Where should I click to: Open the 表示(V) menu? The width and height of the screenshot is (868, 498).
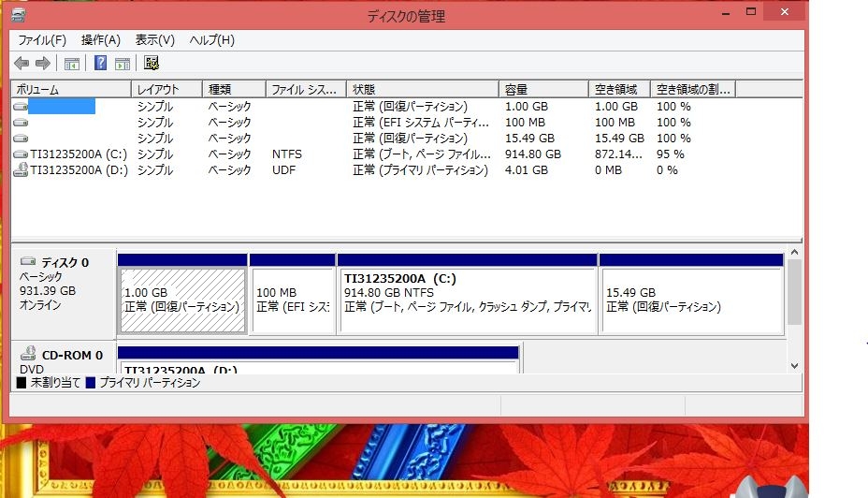[155, 40]
